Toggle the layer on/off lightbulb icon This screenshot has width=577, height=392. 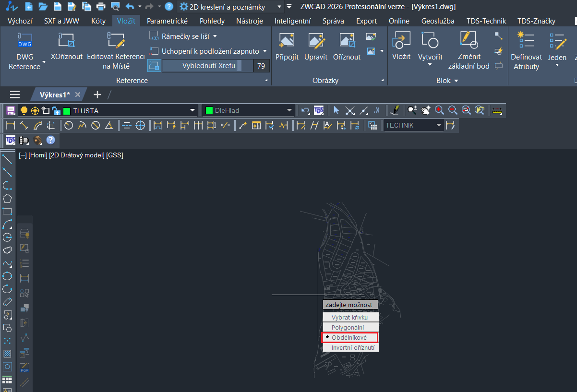pyautogui.click(x=24, y=110)
